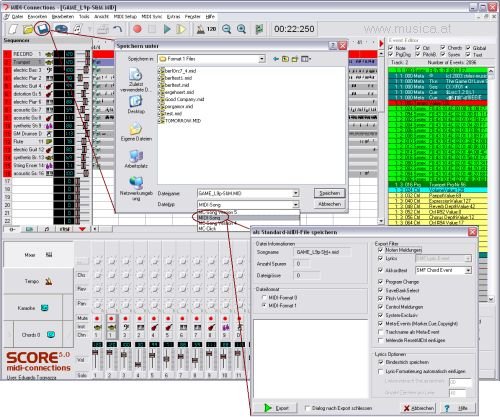Open Zuletzt verwendete Dokumente in save sidebar
Viewport: 500px width, 417px height.
(x=136, y=80)
